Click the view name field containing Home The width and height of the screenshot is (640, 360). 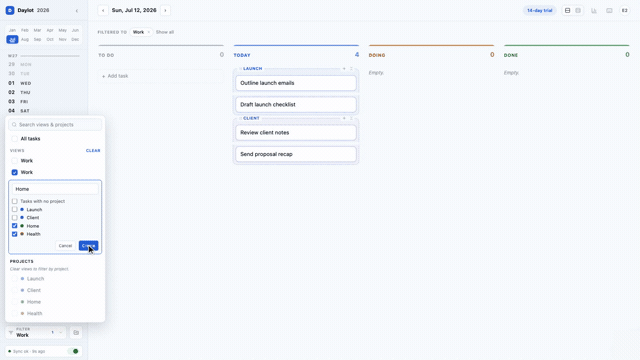(55, 189)
